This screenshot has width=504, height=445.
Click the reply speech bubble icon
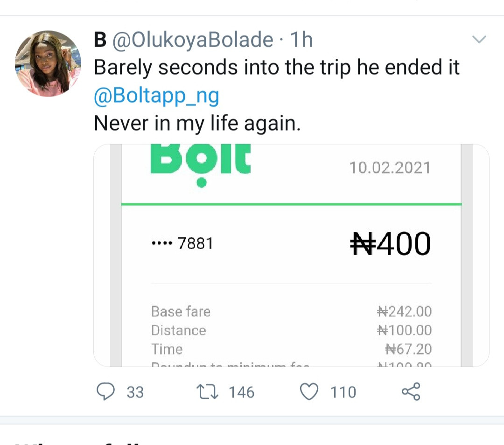[x=105, y=391]
